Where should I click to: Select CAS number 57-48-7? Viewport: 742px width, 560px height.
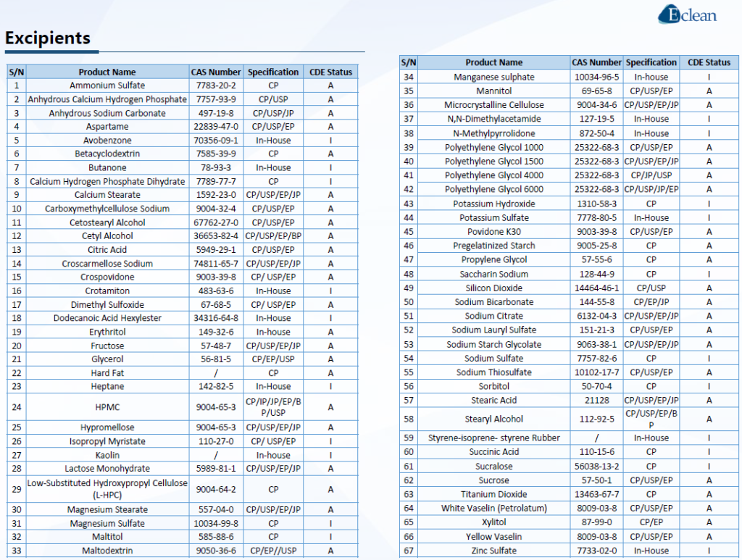click(216, 346)
